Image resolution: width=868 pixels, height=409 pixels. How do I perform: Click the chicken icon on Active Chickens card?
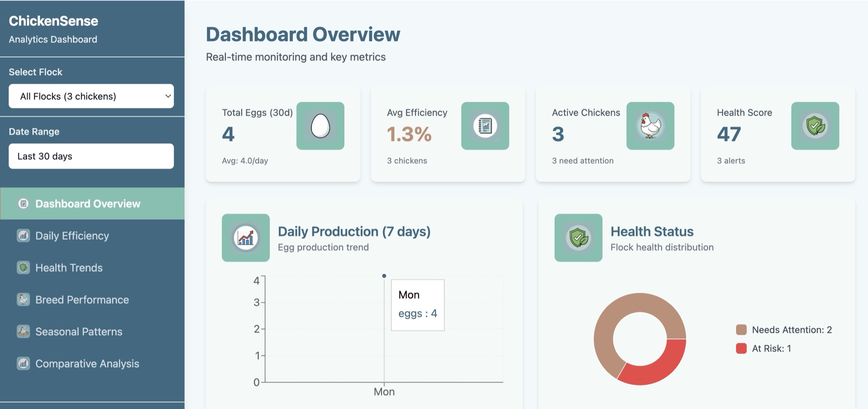click(x=650, y=126)
